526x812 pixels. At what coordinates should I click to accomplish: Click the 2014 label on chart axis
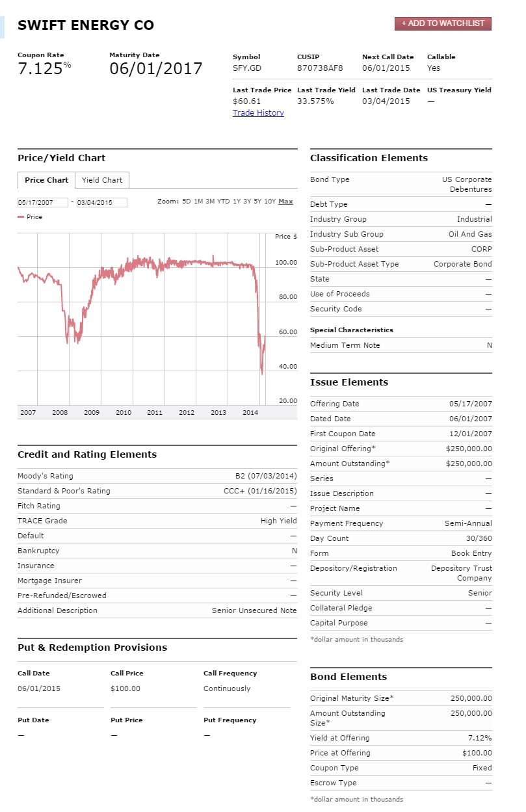tap(250, 413)
